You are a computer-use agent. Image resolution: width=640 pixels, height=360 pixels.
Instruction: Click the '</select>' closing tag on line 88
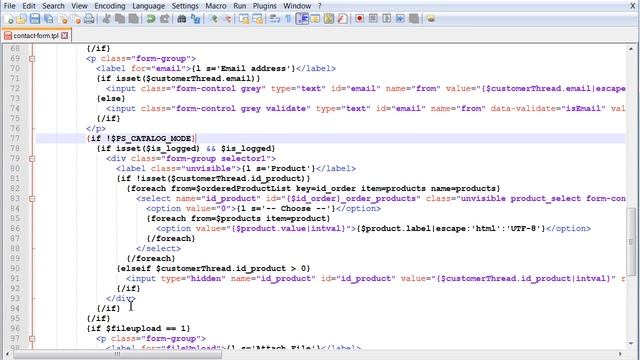coord(158,248)
